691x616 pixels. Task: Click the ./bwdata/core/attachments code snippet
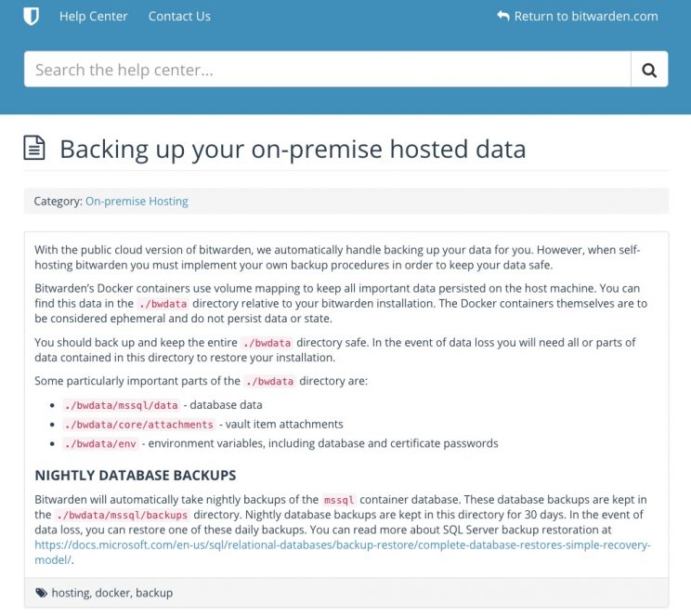[x=139, y=425]
